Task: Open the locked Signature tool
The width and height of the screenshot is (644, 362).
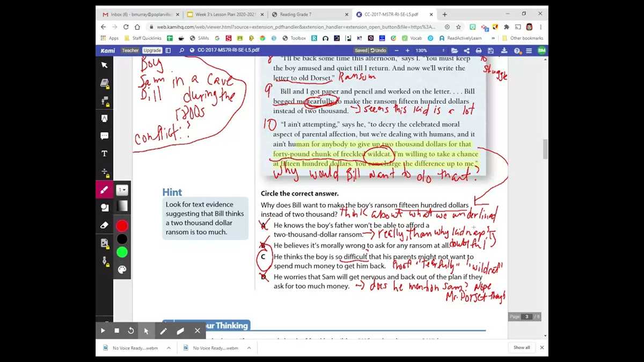Action: click(x=104, y=261)
